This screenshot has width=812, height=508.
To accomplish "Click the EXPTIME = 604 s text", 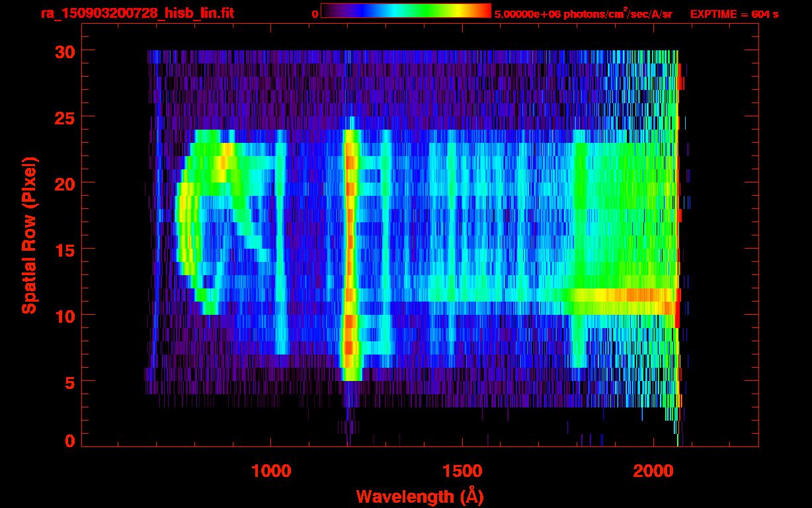I will click(x=734, y=14).
